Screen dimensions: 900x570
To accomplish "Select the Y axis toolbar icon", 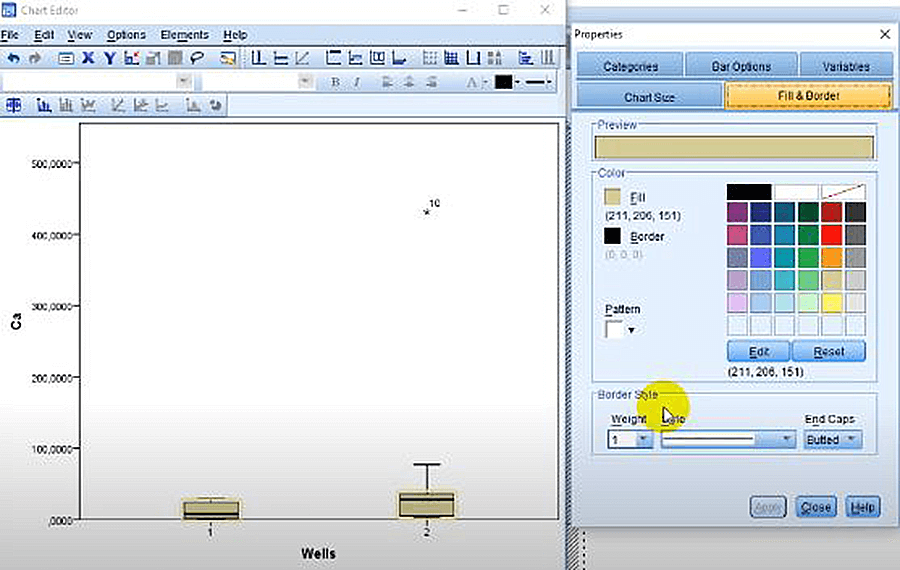I will coord(110,58).
